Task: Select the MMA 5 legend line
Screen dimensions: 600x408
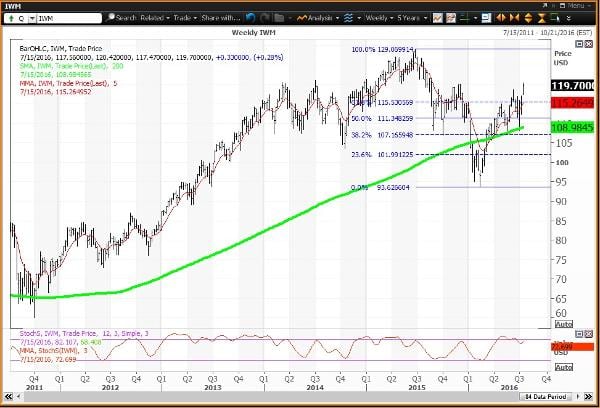Action: [68, 83]
